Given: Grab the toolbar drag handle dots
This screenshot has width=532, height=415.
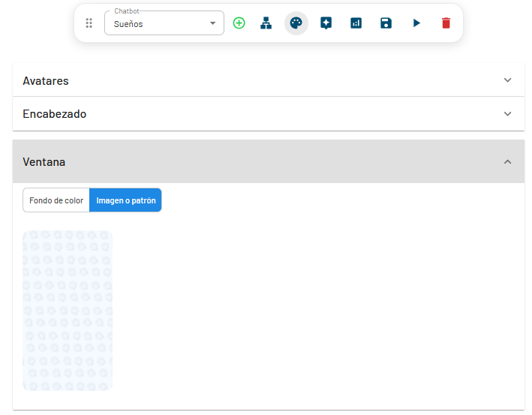Looking at the screenshot, I should coord(89,23).
